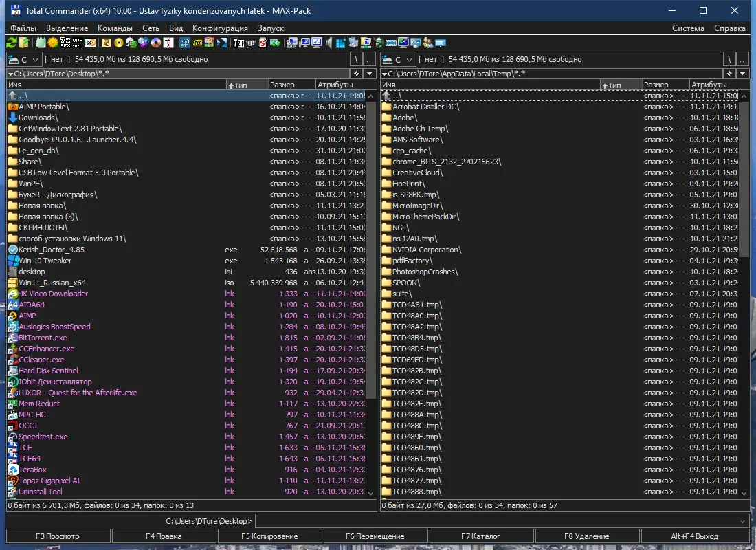Click the keyboard icon in the toolbar

pyautogui.click(x=390, y=43)
